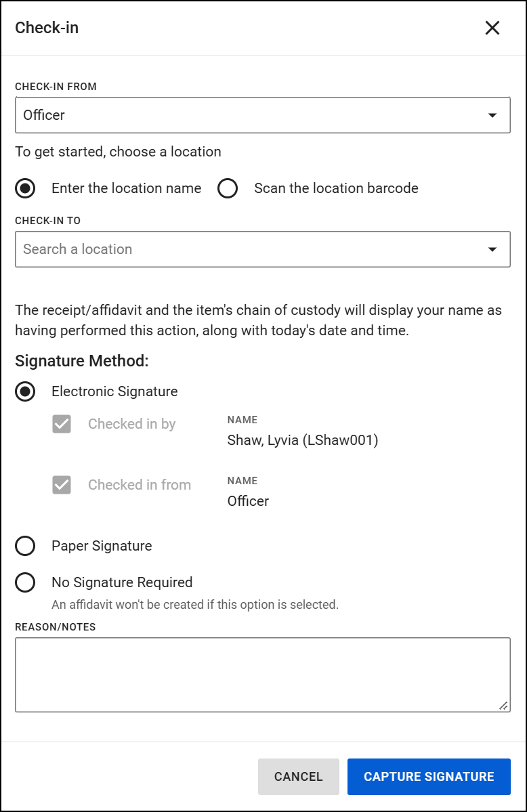Close the Check-in dialog

[492, 28]
